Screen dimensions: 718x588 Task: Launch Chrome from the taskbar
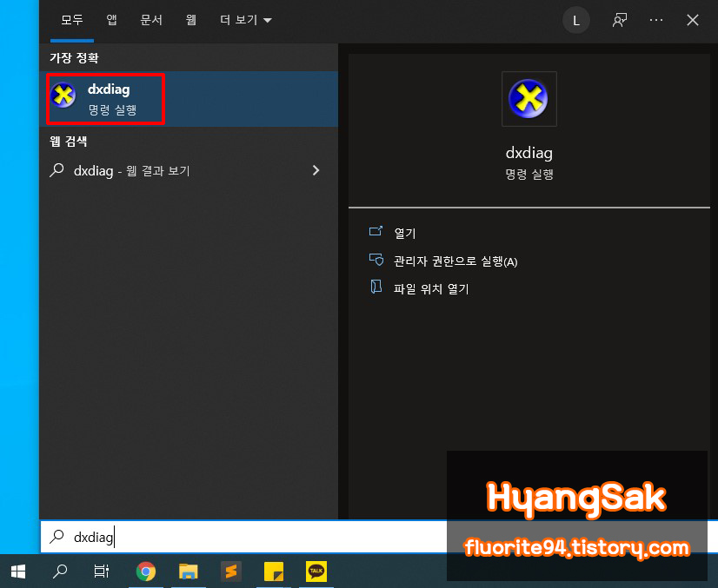[x=146, y=571]
